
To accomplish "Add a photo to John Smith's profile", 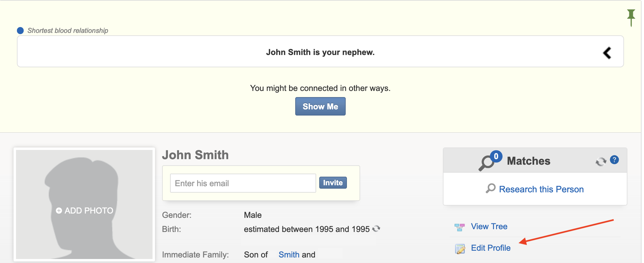I will pos(84,210).
